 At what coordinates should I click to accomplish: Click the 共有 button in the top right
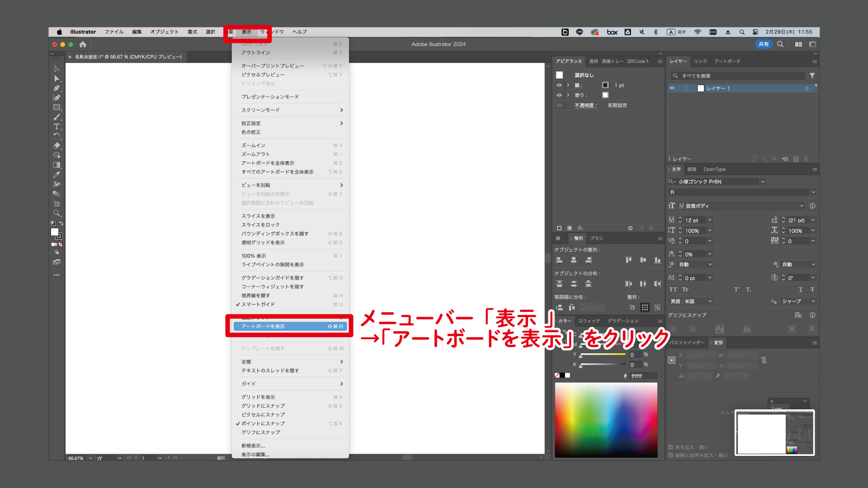pyautogui.click(x=764, y=44)
